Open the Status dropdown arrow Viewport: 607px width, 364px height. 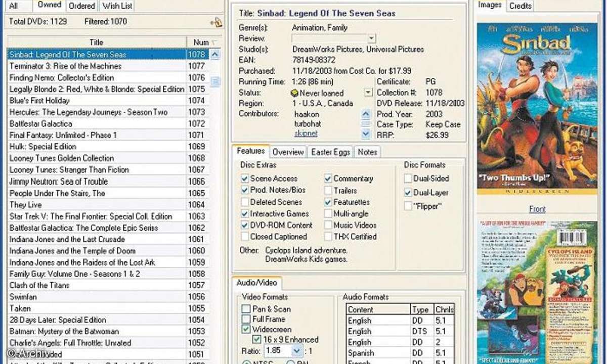pyautogui.click(x=368, y=93)
